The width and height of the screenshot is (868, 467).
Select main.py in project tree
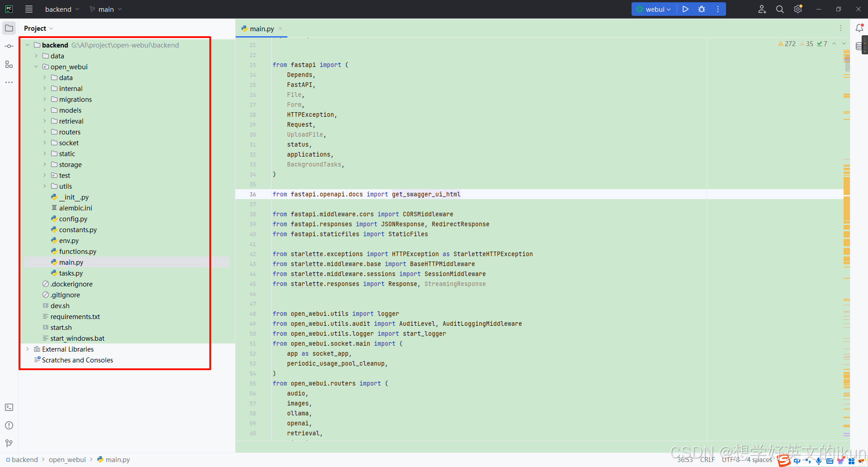pos(71,262)
